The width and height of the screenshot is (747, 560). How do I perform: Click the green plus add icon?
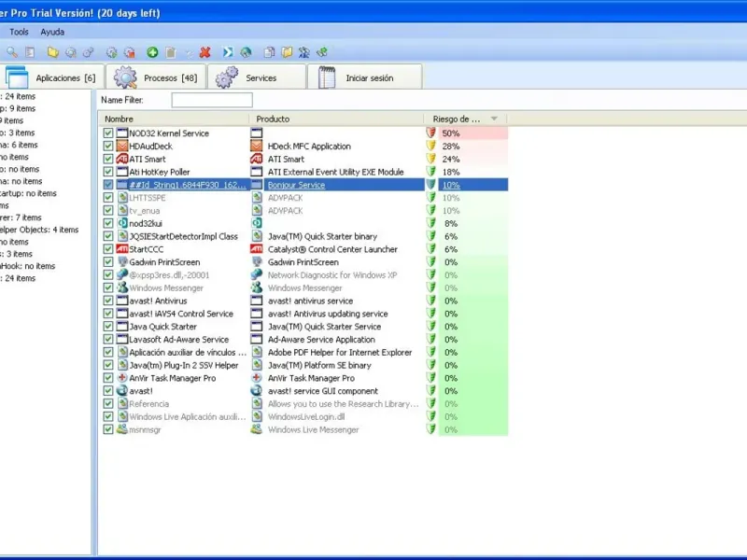coord(152,52)
